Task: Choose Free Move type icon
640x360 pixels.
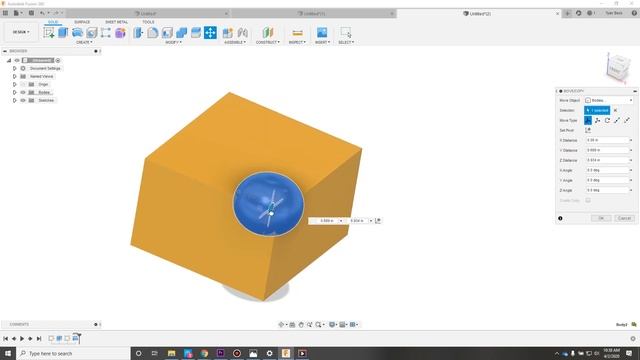Action: (588, 120)
